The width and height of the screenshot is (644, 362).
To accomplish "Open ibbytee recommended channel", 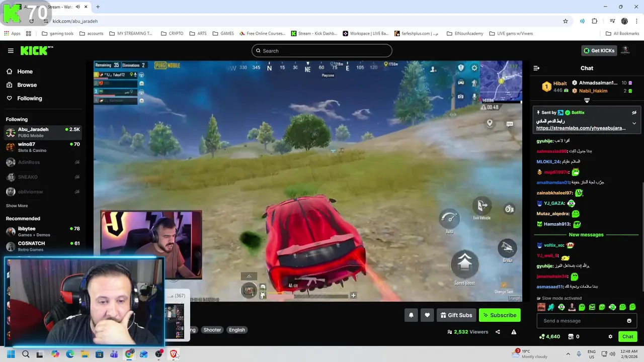I will point(43,231).
